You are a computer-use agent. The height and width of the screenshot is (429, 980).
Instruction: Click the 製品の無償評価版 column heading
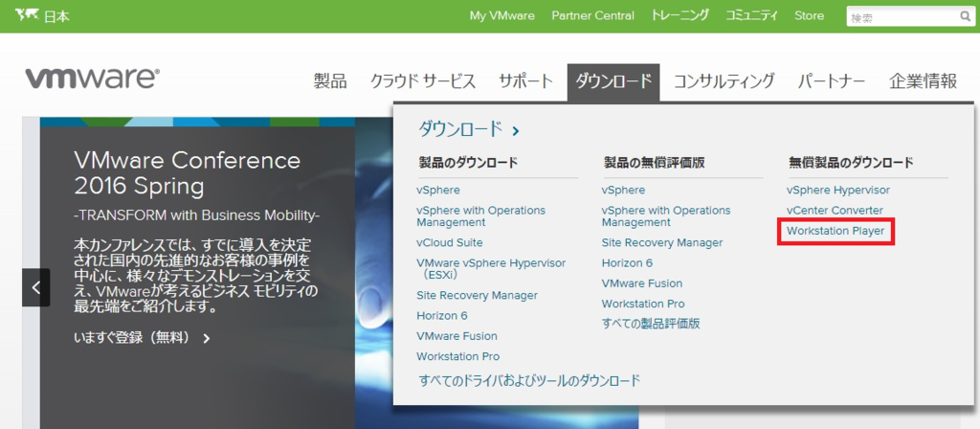pyautogui.click(x=653, y=163)
